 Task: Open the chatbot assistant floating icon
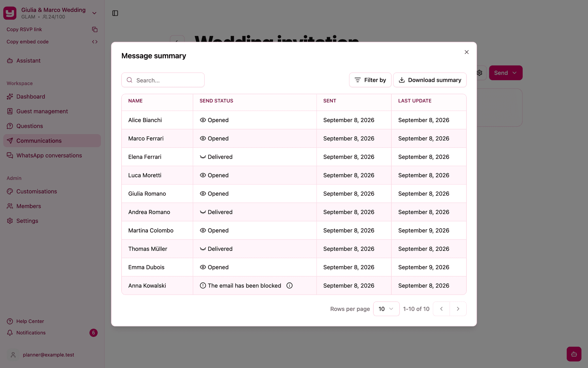pyautogui.click(x=574, y=354)
